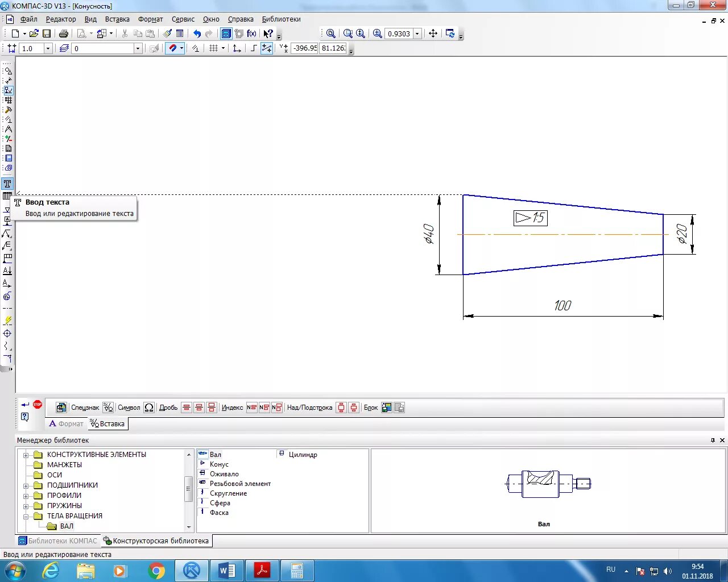Insert first upper index icon
The height and width of the screenshot is (582, 728).
click(251, 408)
